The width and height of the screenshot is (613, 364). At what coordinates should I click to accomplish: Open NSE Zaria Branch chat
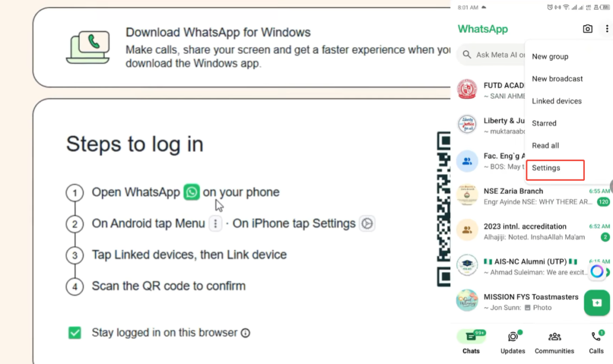(x=532, y=196)
